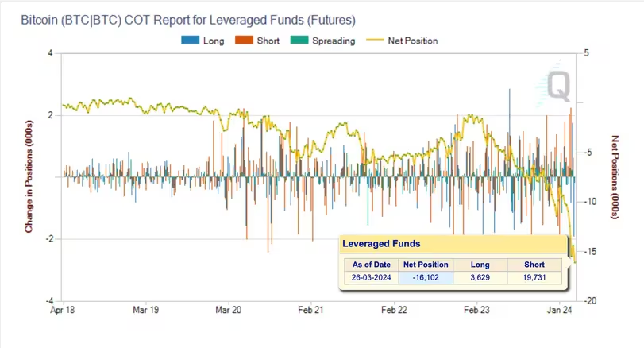Click the -16,102 net position cell
Screen dimensions: 644x348
pos(426,277)
